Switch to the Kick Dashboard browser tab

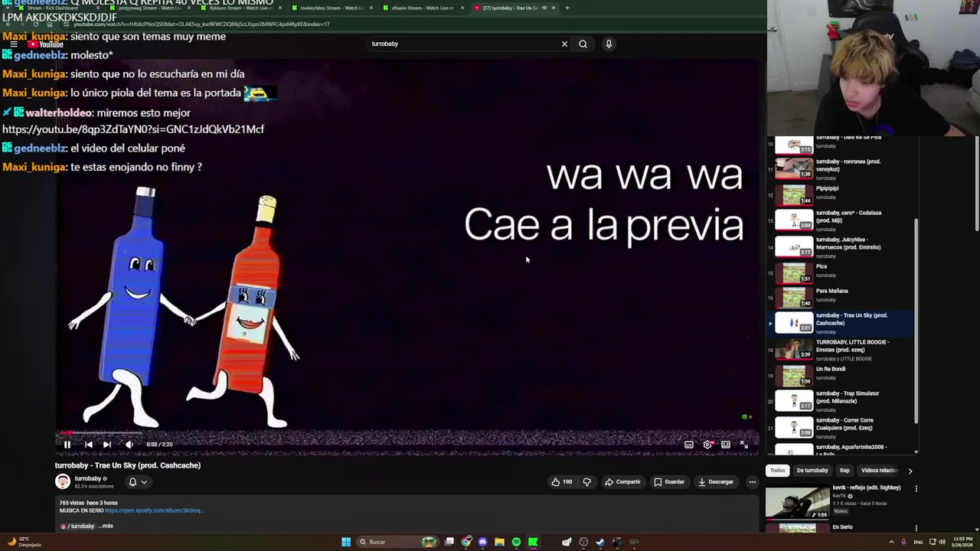58,8
